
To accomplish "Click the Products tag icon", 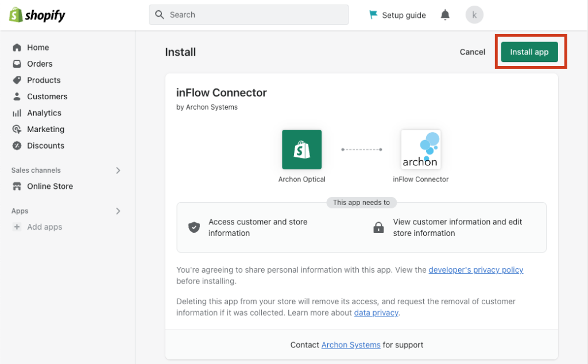I will click(17, 80).
